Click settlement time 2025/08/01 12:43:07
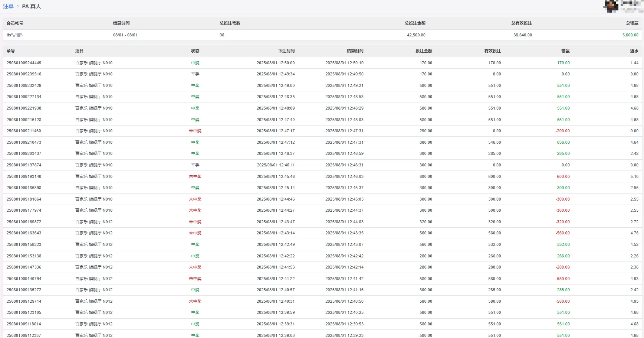Viewport: 644px width, 338px height. [x=344, y=244]
